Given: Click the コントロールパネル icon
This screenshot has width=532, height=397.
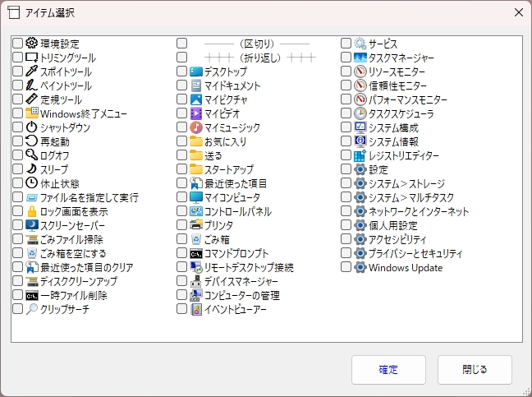Looking at the screenshot, I should [195, 211].
